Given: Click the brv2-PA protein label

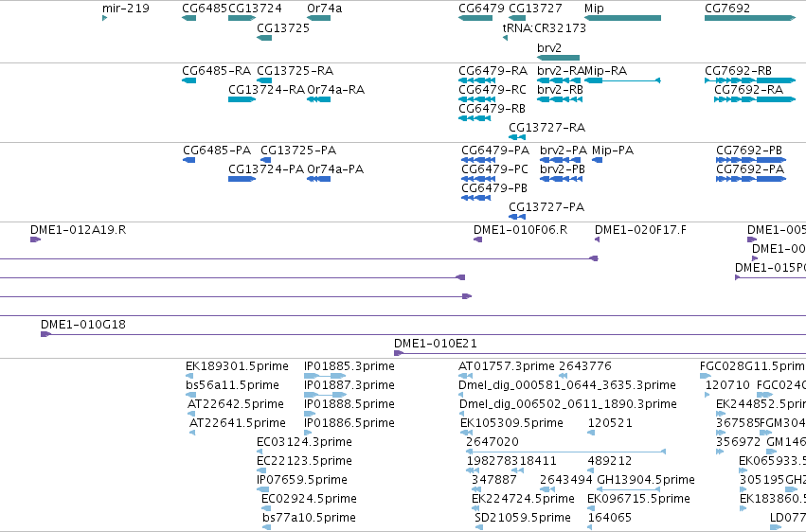Looking at the screenshot, I should pyautogui.click(x=564, y=150).
